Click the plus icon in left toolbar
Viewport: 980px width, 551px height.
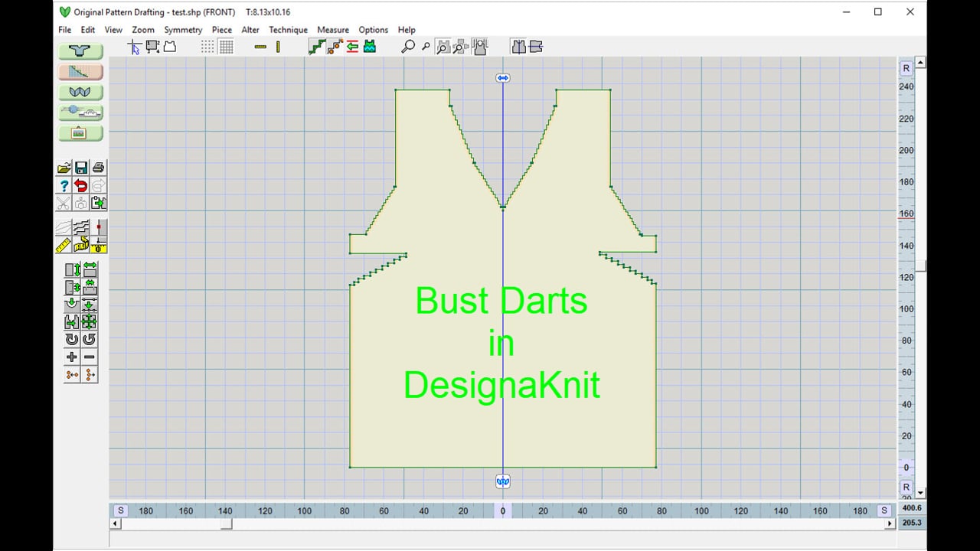72,357
